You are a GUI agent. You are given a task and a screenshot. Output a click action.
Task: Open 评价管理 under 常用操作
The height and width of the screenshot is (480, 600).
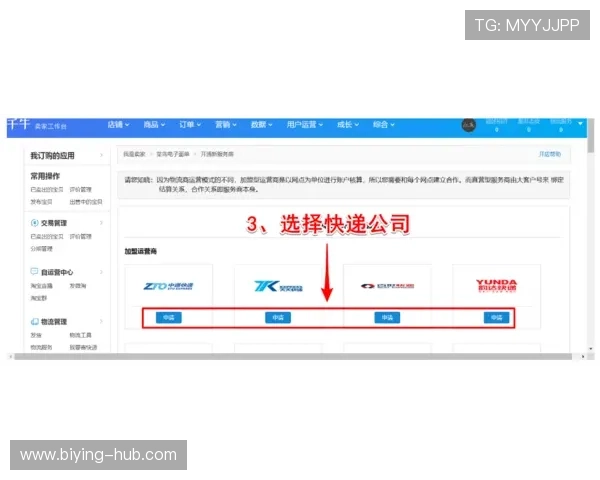(x=80, y=189)
